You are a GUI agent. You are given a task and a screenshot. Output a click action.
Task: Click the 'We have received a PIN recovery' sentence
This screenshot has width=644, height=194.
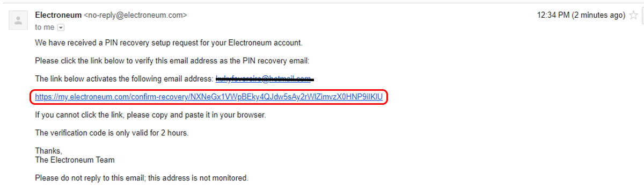coord(169,42)
